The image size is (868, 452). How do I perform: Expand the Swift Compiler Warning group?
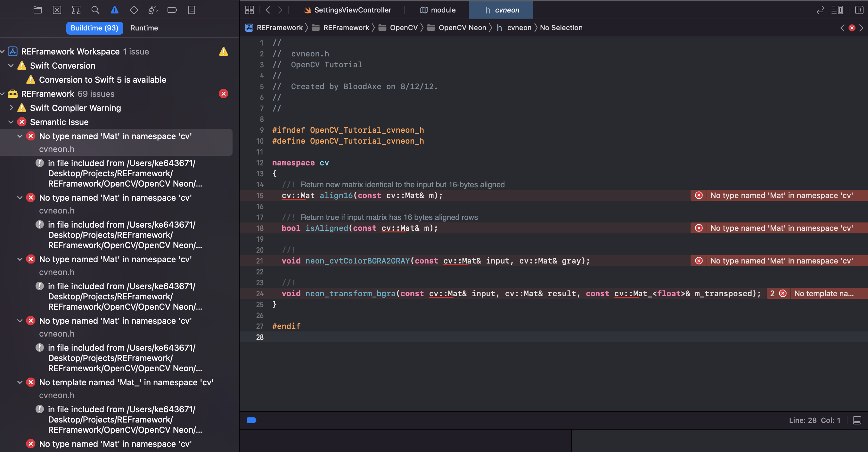pyautogui.click(x=11, y=108)
